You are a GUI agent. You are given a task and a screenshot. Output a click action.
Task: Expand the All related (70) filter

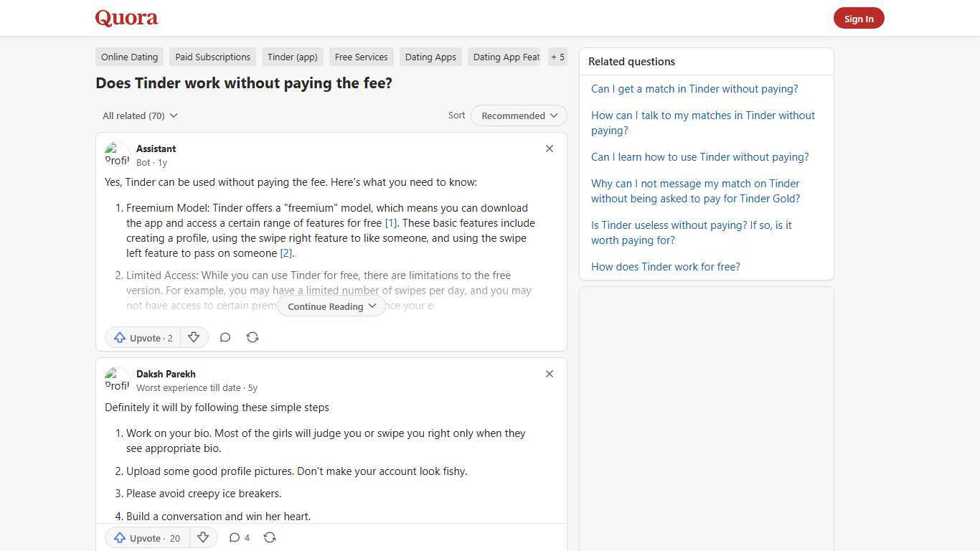pyautogui.click(x=139, y=116)
